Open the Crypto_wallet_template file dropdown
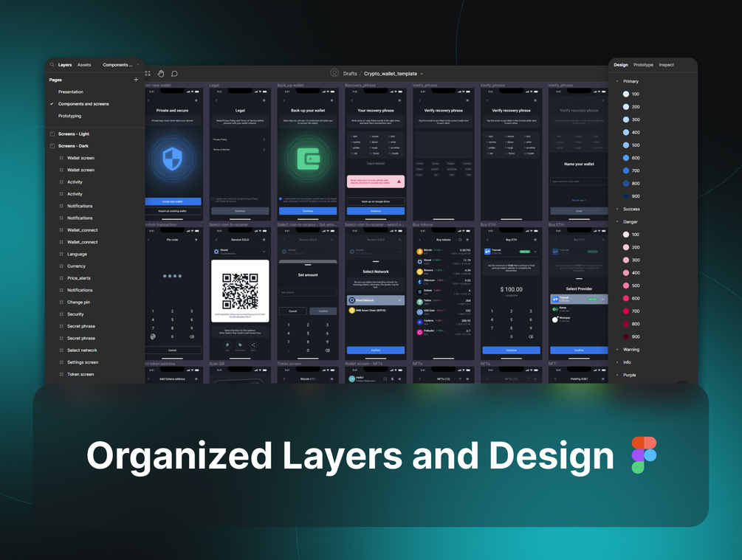 click(x=422, y=74)
